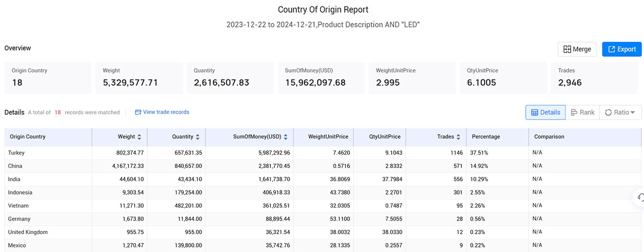Open View trade records link
Screen dimensions: 644x252
pos(162,112)
